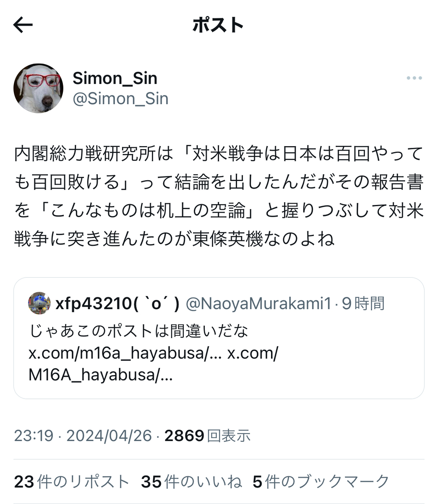Open the three-dot more options menu

[x=414, y=78]
